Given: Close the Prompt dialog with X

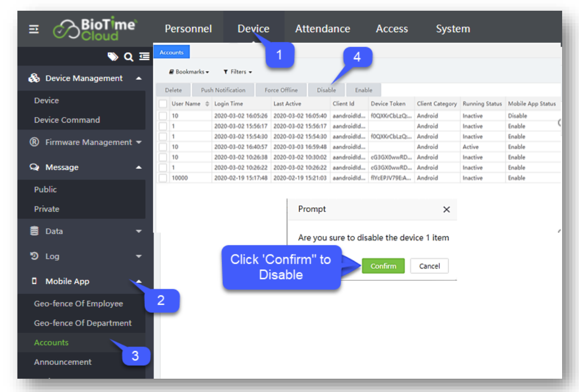Looking at the screenshot, I should 446,210.
